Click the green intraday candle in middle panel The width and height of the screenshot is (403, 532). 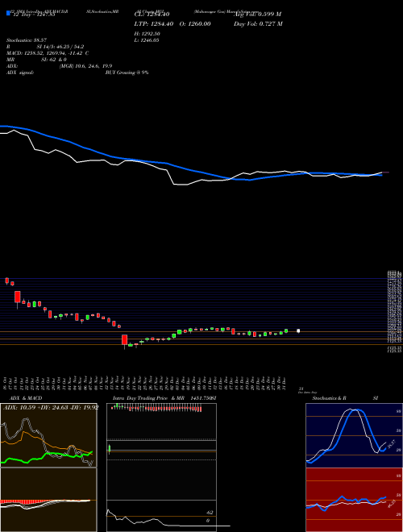[x=110, y=449]
